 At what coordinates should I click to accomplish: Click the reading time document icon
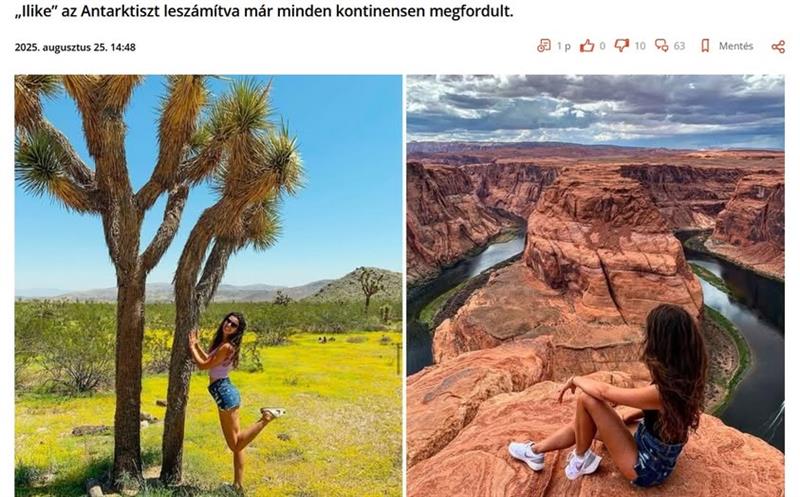point(544,46)
